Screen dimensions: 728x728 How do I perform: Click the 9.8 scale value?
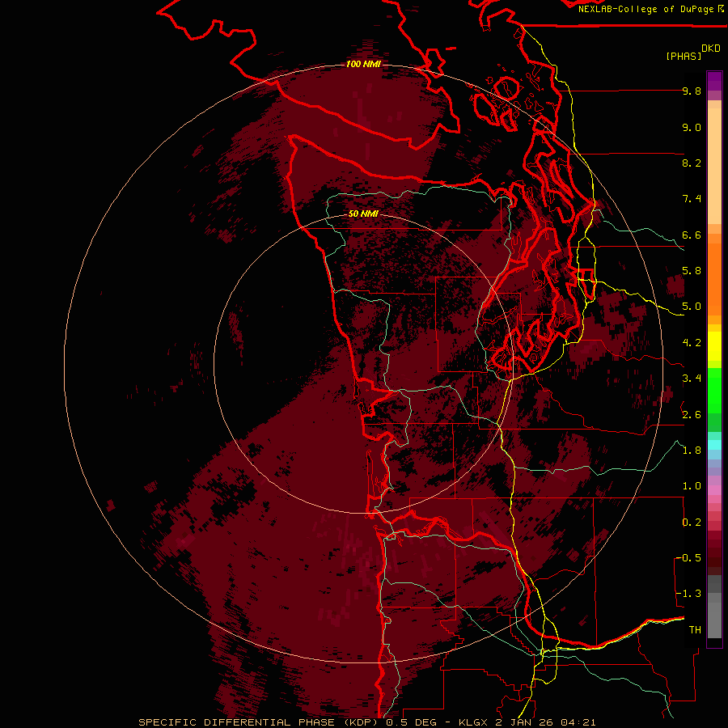(692, 91)
